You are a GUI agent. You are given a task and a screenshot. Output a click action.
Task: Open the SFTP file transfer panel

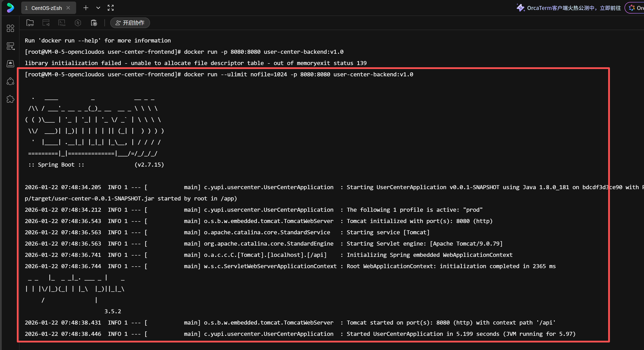pos(30,23)
